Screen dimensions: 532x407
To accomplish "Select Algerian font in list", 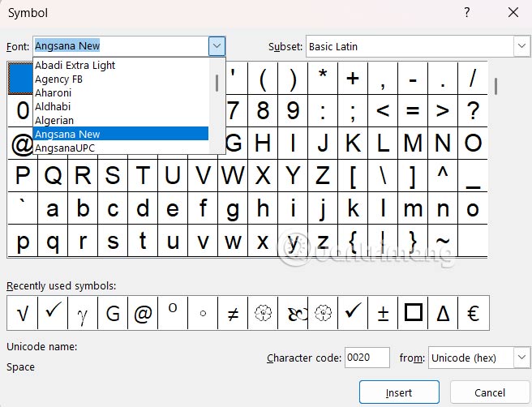I will [x=121, y=121].
